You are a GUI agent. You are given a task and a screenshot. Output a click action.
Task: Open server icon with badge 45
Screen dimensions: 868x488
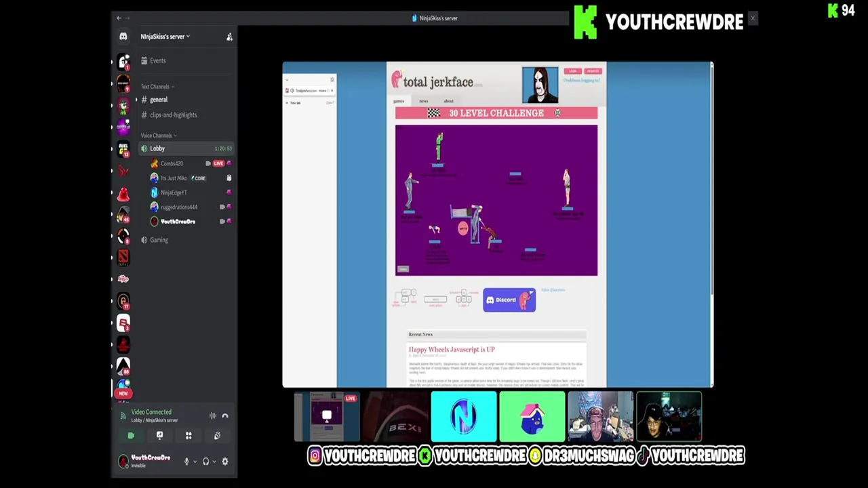tap(123, 214)
